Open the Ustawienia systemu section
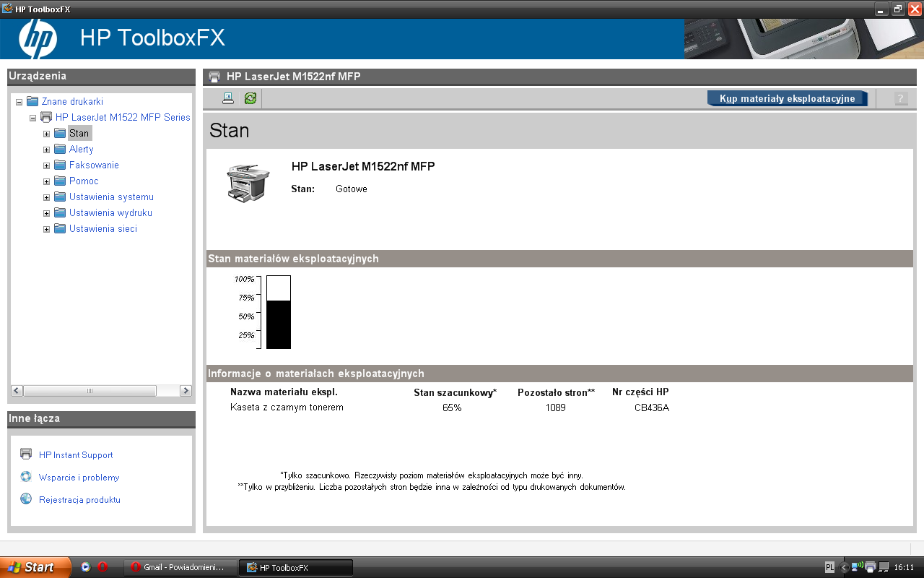Viewport: 924px width, 578px height. point(111,197)
